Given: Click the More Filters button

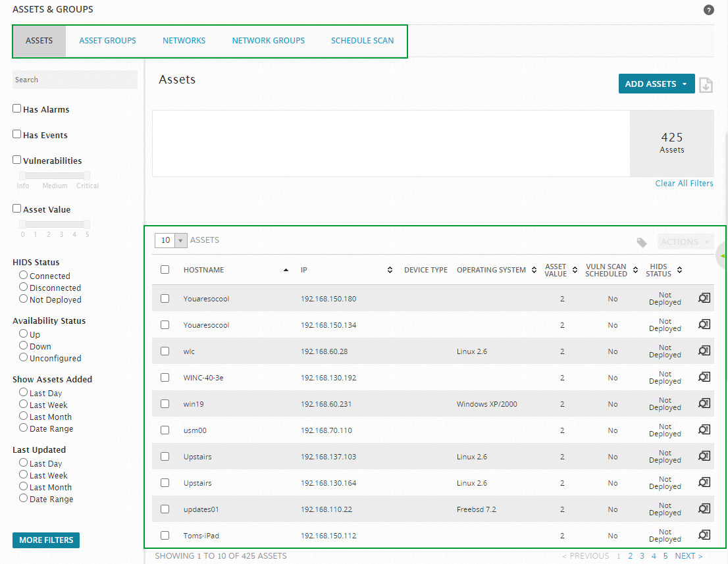Looking at the screenshot, I should click(46, 540).
